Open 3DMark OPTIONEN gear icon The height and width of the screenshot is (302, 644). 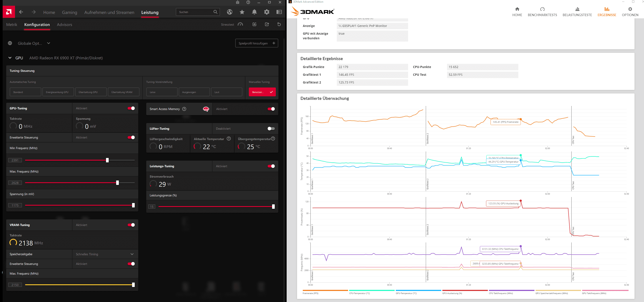tap(630, 9)
